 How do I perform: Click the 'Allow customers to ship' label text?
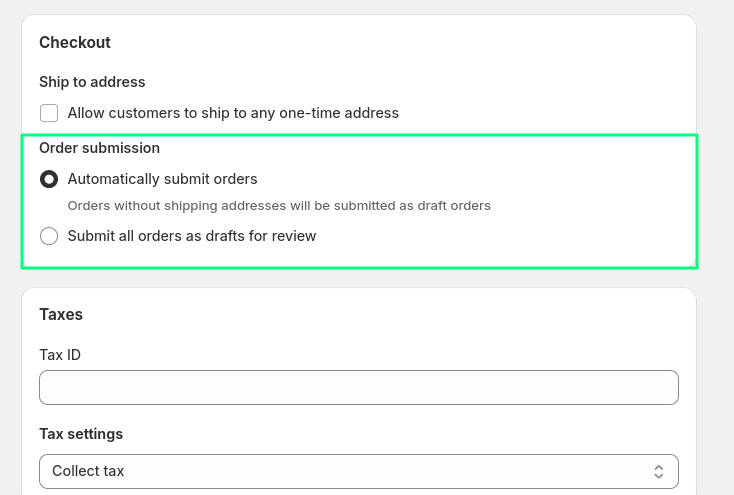[x=233, y=113]
